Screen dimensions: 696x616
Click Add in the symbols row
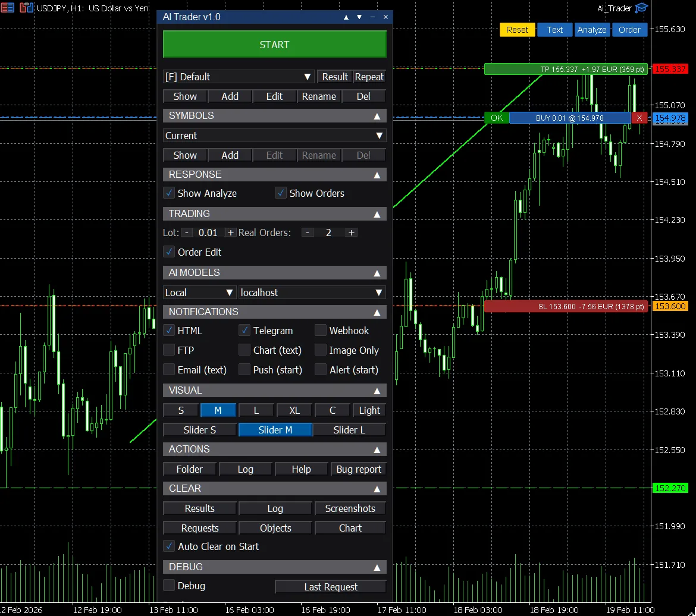click(230, 155)
